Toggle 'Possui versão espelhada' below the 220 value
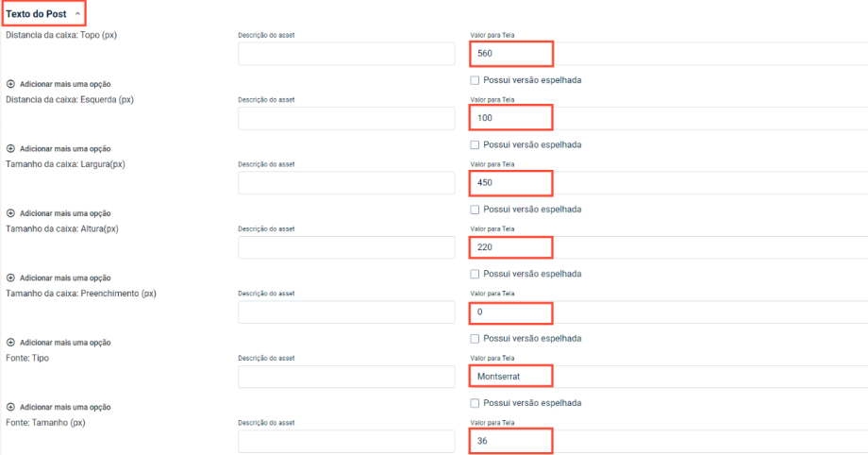The height and width of the screenshot is (455, 868). pyautogui.click(x=475, y=274)
